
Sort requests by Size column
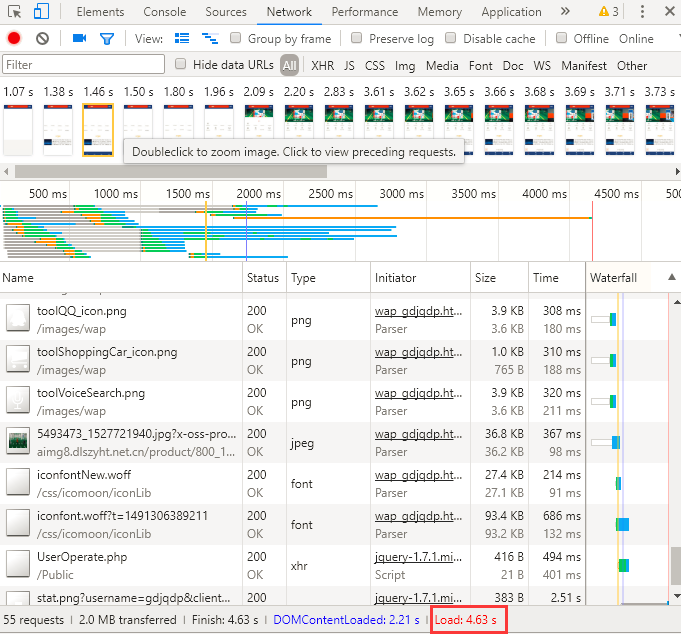(x=499, y=277)
